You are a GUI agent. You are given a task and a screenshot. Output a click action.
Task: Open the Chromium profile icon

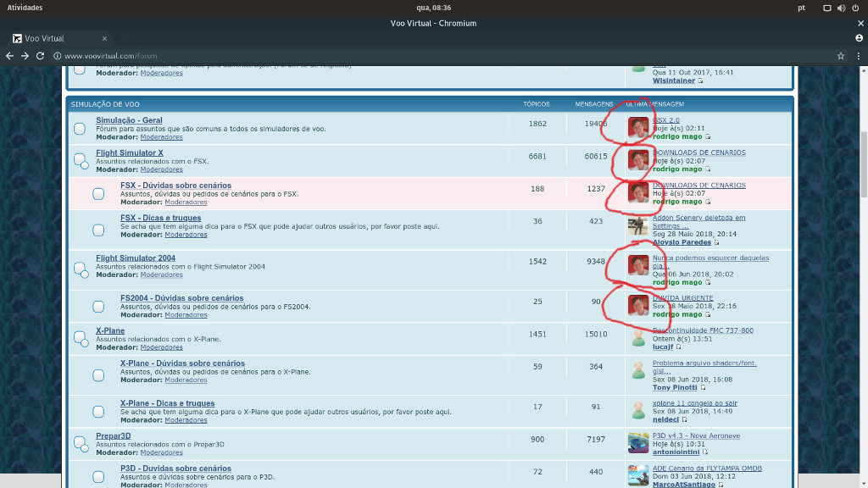(860, 38)
